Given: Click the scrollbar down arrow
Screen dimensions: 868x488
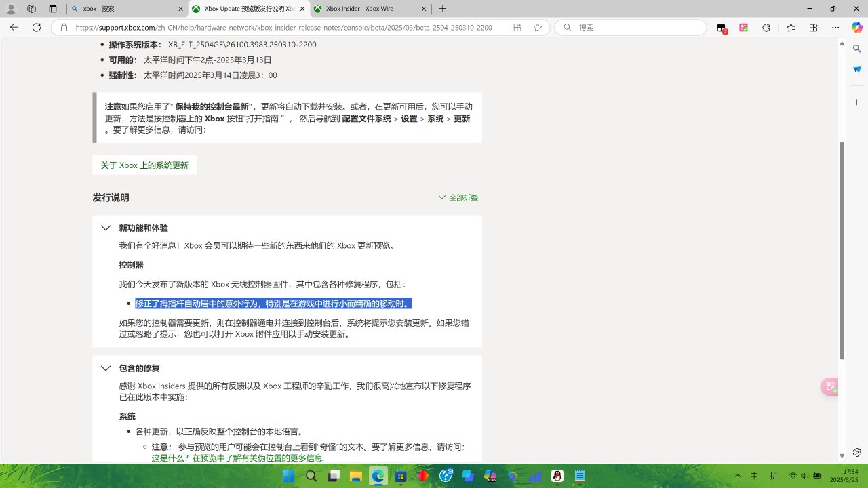Looking at the screenshot, I should 842,456.
